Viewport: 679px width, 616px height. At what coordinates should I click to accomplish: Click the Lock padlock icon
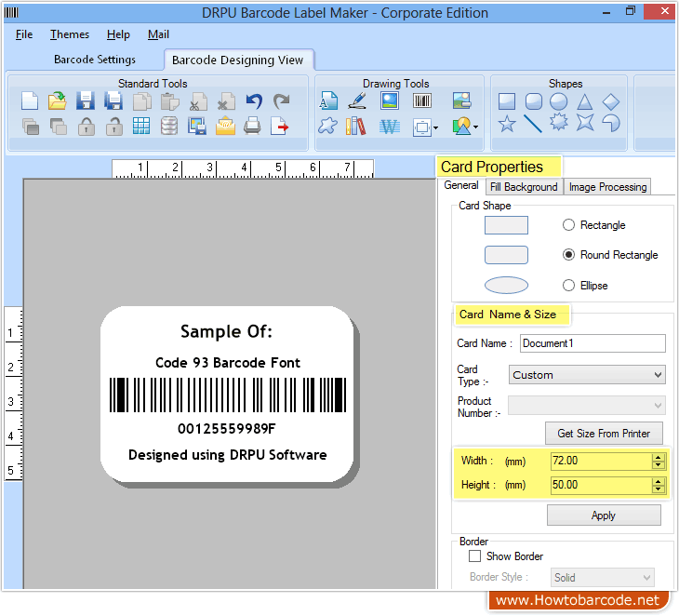click(x=87, y=127)
